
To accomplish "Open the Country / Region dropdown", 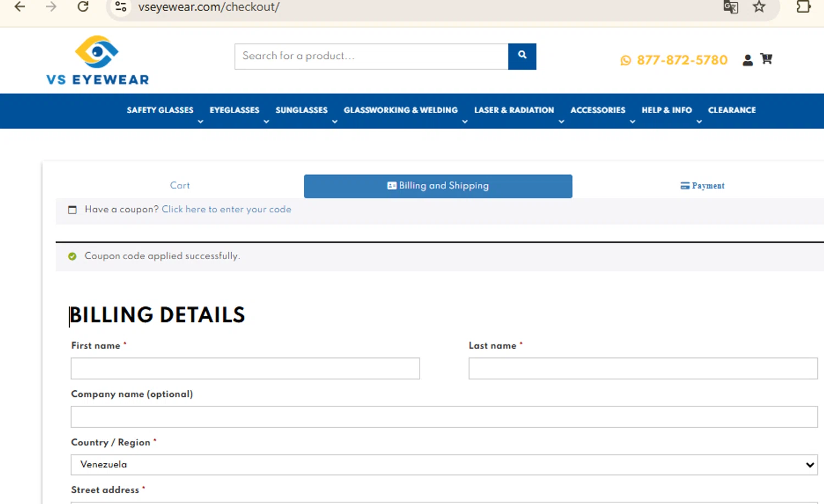I will point(444,464).
